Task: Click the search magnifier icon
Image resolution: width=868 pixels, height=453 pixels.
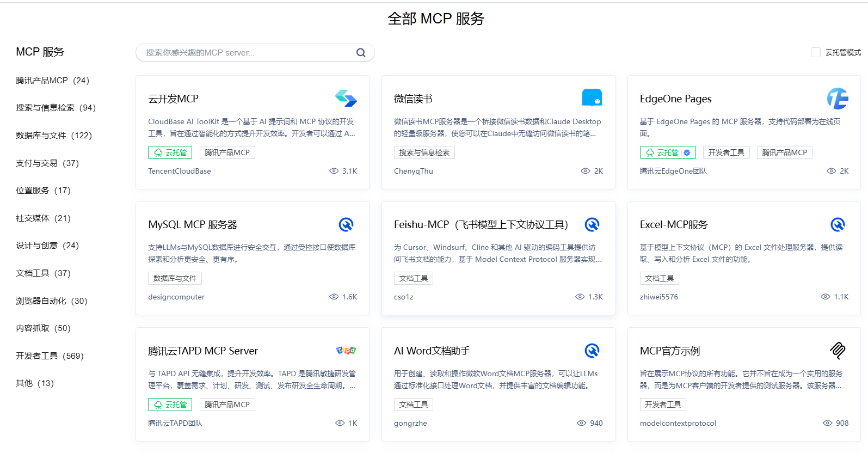Action: (360, 53)
